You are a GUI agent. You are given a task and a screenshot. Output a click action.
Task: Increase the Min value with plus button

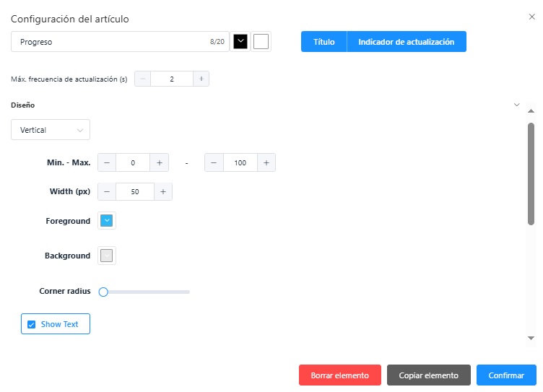pos(159,163)
